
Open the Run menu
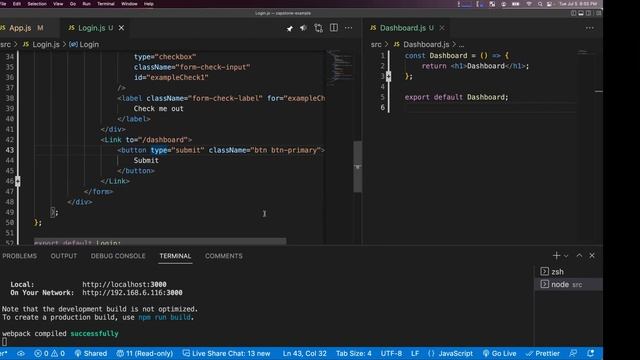[87, 4]
